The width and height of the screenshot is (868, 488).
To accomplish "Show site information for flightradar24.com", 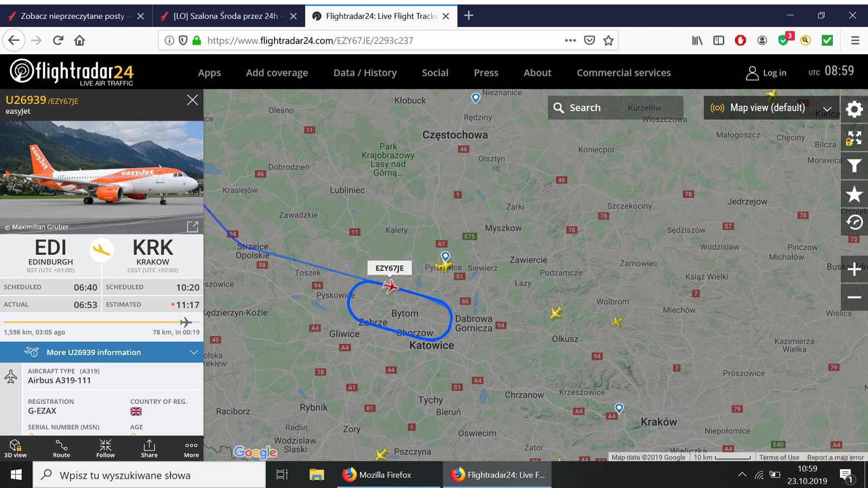I will coord(169,40).
